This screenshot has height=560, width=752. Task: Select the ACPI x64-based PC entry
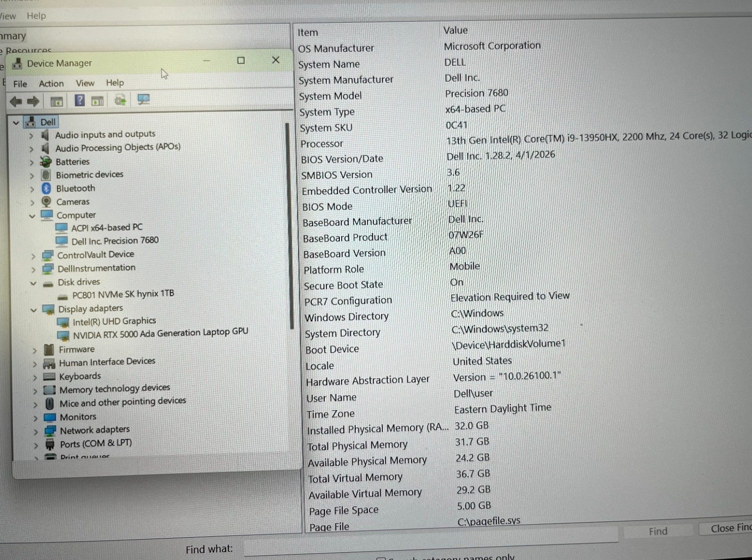tap(107, 228)
